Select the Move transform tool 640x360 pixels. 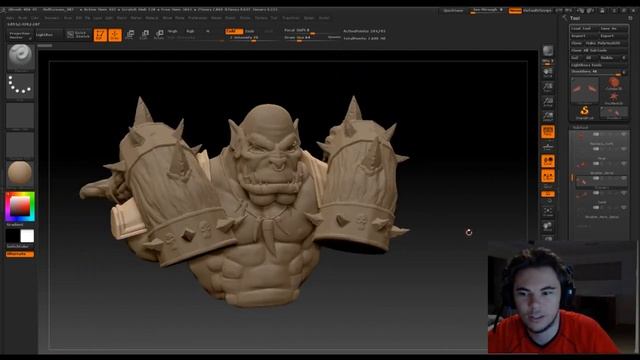click(130, 35)
